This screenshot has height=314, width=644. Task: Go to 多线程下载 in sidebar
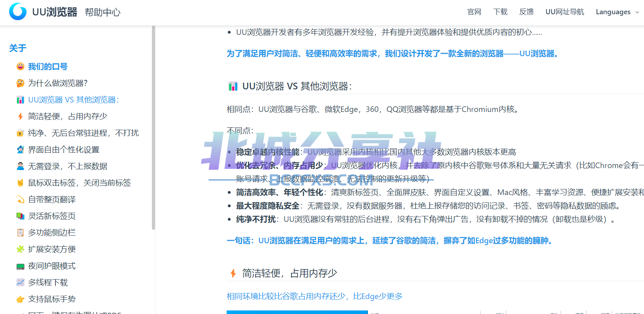48,282
